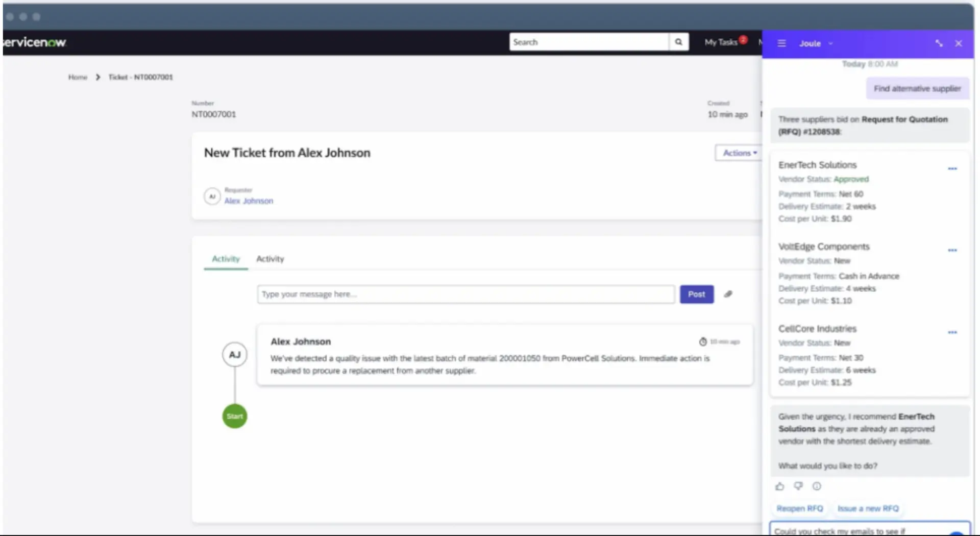This screenshot has width=980, height=536.
Task: Click the green Start timeline node
Action: pyautogui.click(x=235, y=416)
